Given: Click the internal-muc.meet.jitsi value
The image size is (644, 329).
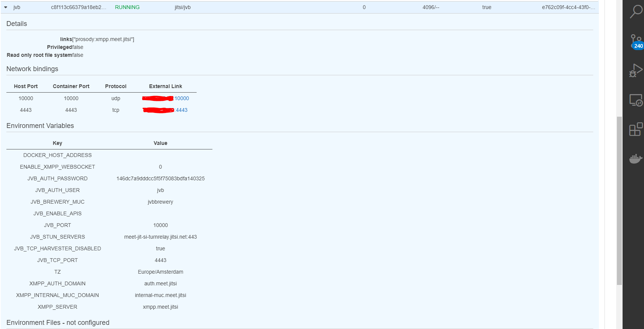Looking at the screenshot, I should coord(161,295).
